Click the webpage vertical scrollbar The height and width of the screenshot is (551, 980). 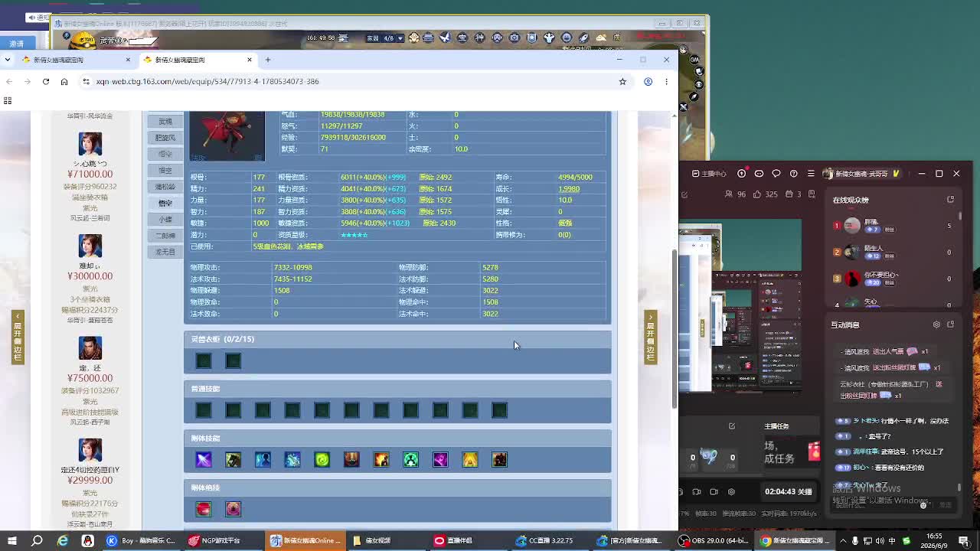tap(674, 329)
